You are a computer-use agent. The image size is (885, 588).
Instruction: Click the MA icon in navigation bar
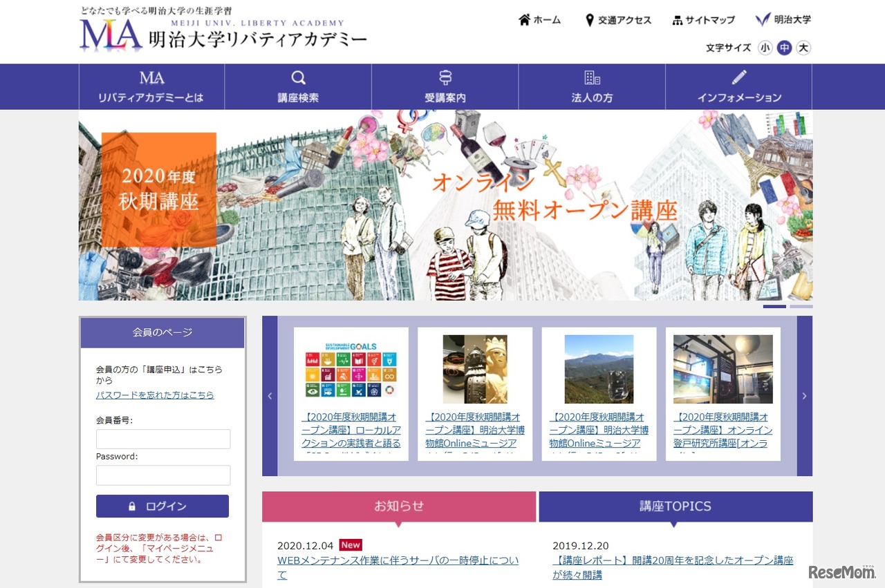coord(151,77)
